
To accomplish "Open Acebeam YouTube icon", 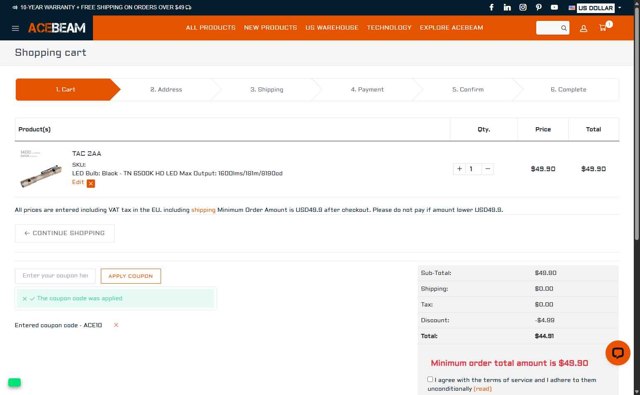I will (554, 7).
